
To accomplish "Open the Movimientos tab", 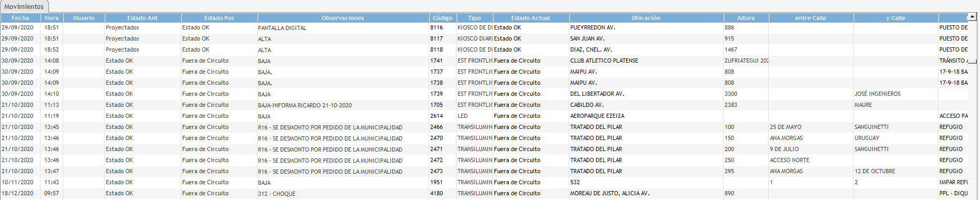I will click(24, 7).
